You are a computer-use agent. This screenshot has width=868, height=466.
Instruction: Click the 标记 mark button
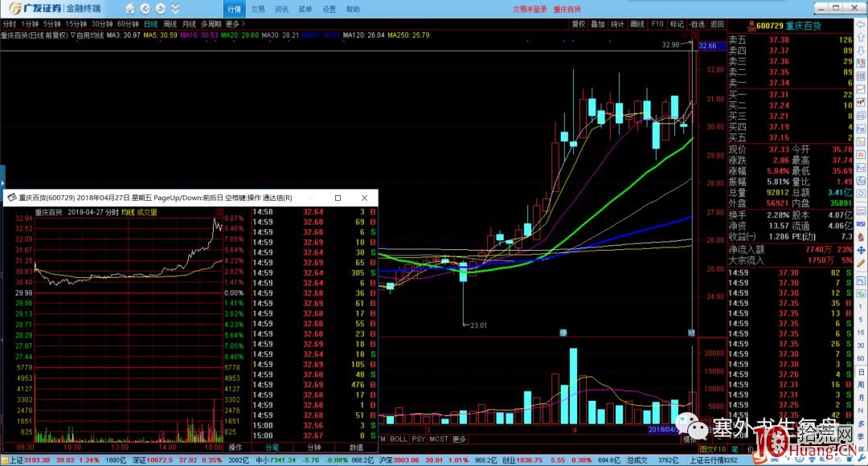coord(677,24)
